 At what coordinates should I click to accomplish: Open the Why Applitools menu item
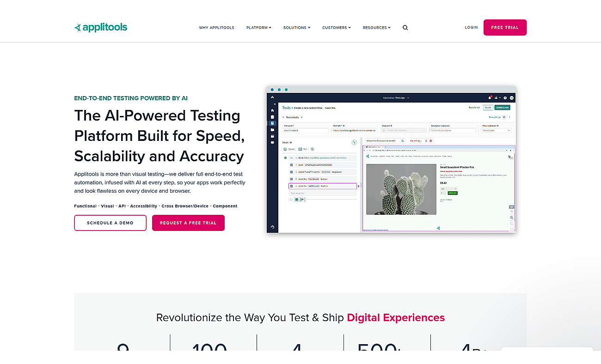[217, 28]
